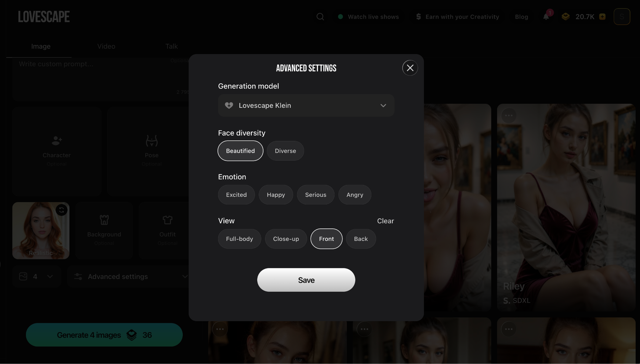This screenshot has width=640, height=364.
Task: Choose the Happy emotion
Action: point(276,195)
